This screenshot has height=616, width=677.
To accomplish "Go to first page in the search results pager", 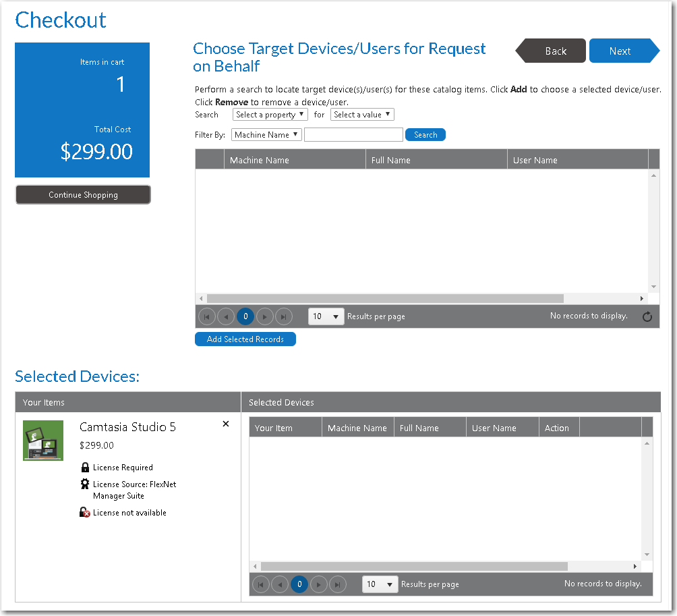I will 207,316.
